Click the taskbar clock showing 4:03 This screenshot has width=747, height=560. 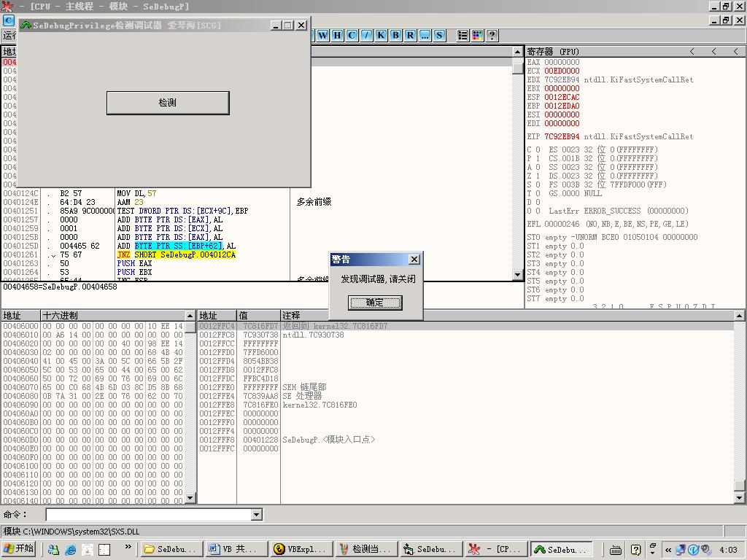pos(729,550)
